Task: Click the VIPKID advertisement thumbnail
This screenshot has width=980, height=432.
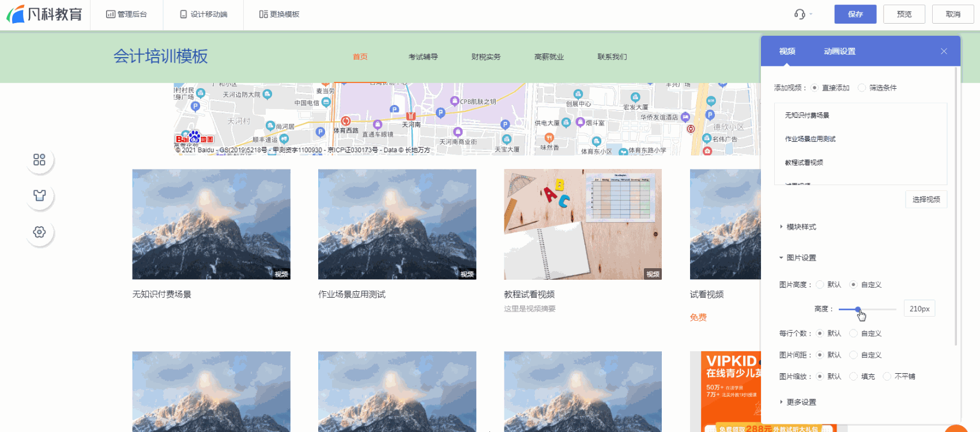Action: click(725, 392)
